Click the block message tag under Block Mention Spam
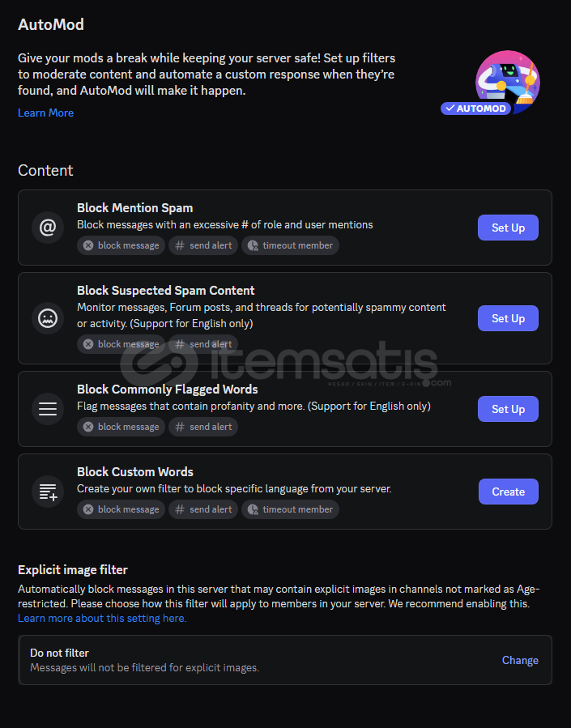The width and height of the screenshot is (571, 728). [x=121, y=245]
